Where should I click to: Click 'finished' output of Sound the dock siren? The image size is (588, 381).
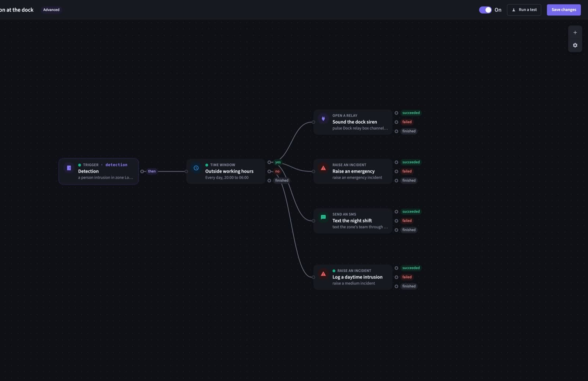click(397, 131)
